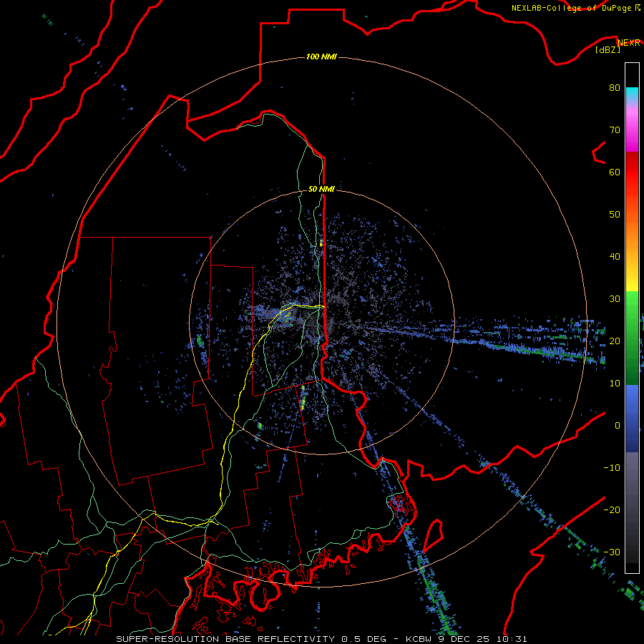Click the 70 value on reflectivity scale
This screenshot has height=644, width=644.
(615, 130)
